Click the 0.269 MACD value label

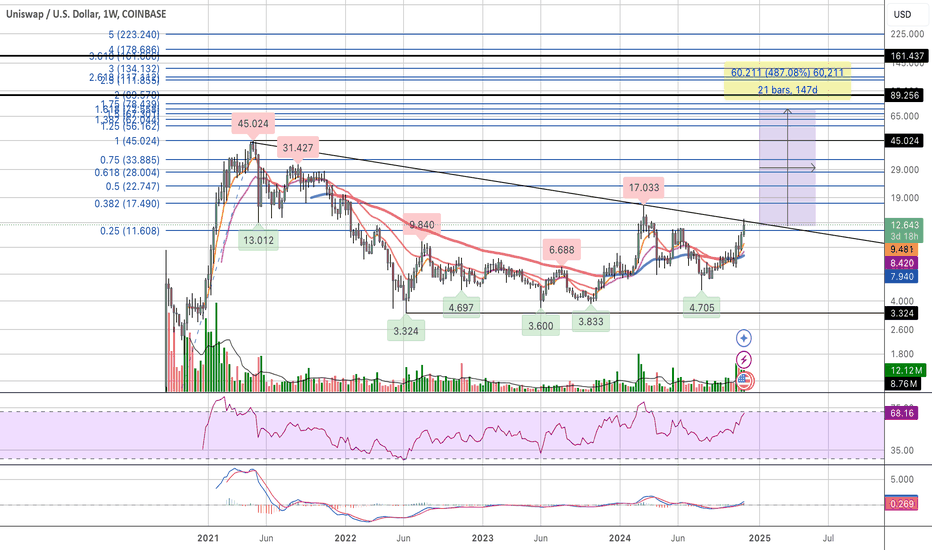[901, 504]
